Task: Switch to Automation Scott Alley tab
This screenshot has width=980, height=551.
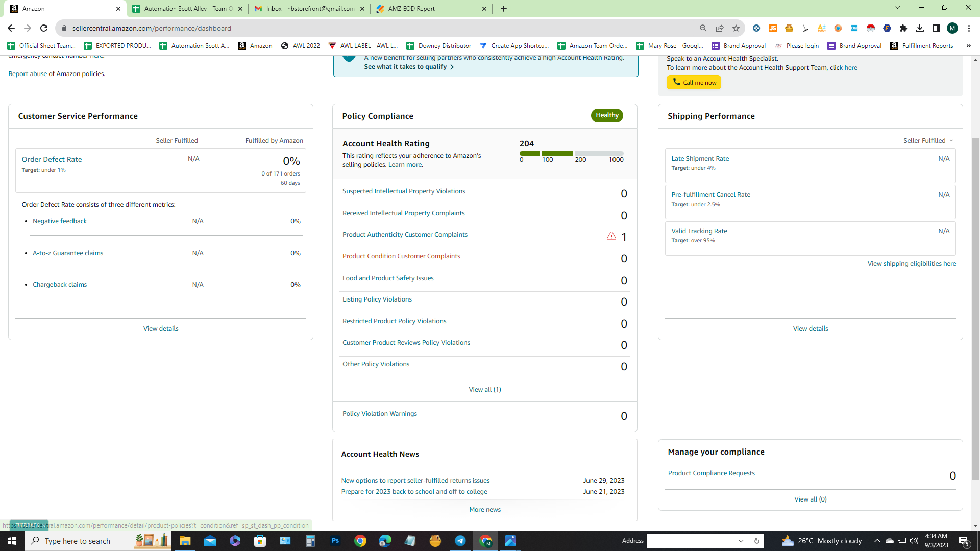Action: tap(187, 9)
